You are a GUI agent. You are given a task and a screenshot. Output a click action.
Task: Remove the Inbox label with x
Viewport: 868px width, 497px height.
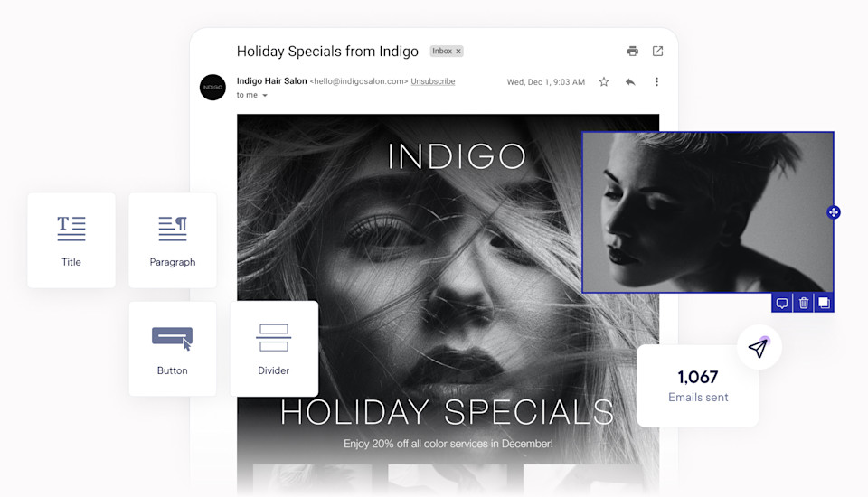458,51
